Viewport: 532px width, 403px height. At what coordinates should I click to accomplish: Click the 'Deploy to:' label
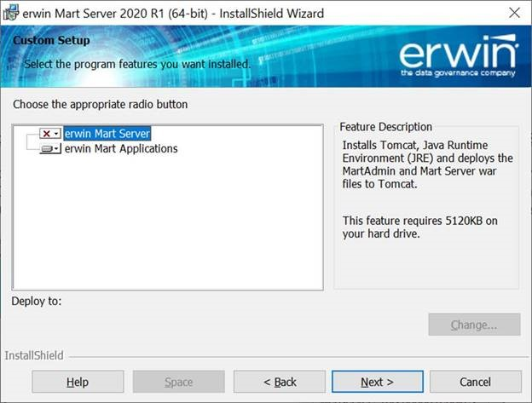point(37,301)
